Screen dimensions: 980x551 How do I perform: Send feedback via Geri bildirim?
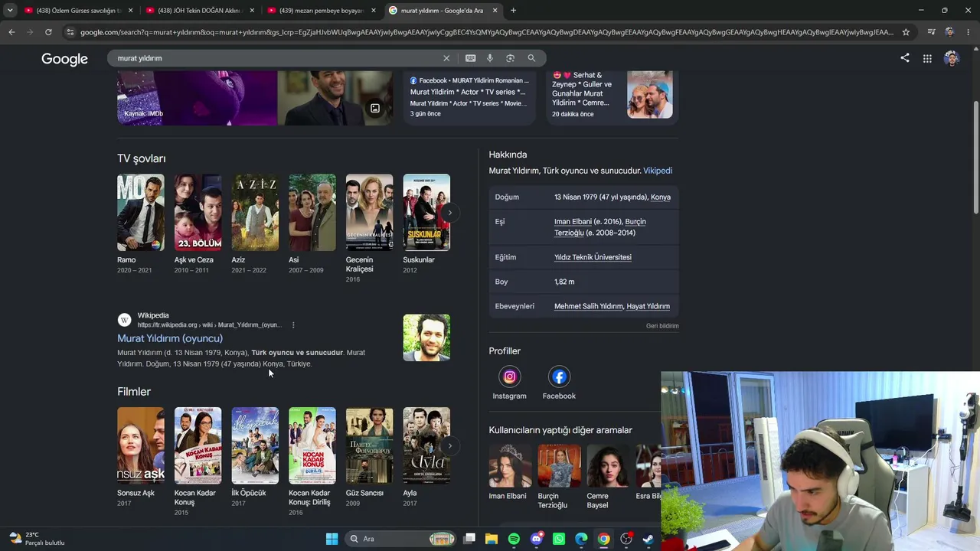tap(662, 326)
